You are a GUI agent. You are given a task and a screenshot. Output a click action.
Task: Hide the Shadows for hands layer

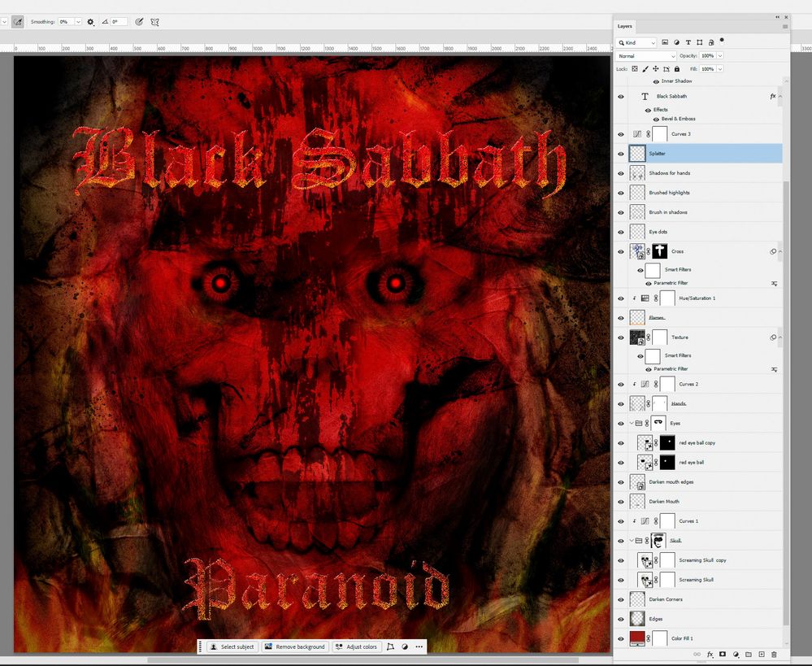click(621, 174)
